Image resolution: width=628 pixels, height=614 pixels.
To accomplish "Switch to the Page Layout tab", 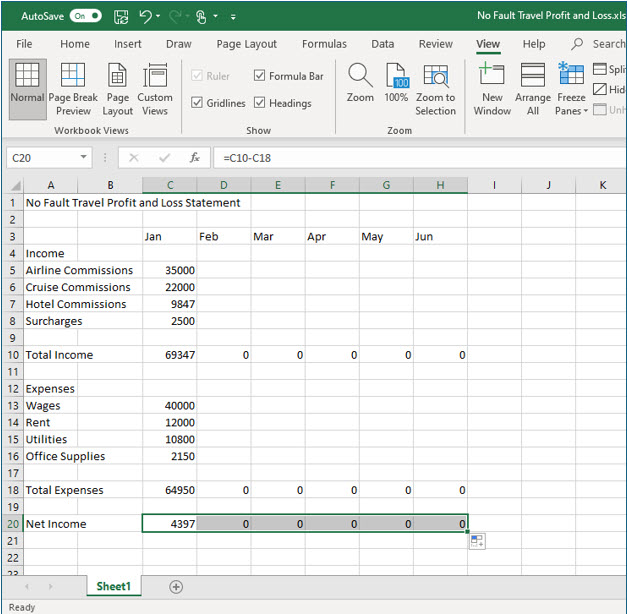I will coord(247,44).
